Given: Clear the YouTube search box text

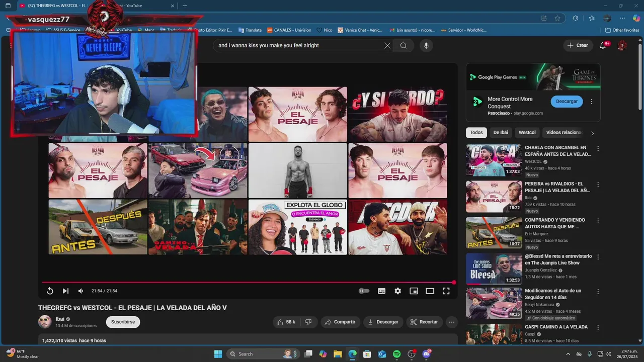Looking at the screenshot, I should tap(387, 46).
